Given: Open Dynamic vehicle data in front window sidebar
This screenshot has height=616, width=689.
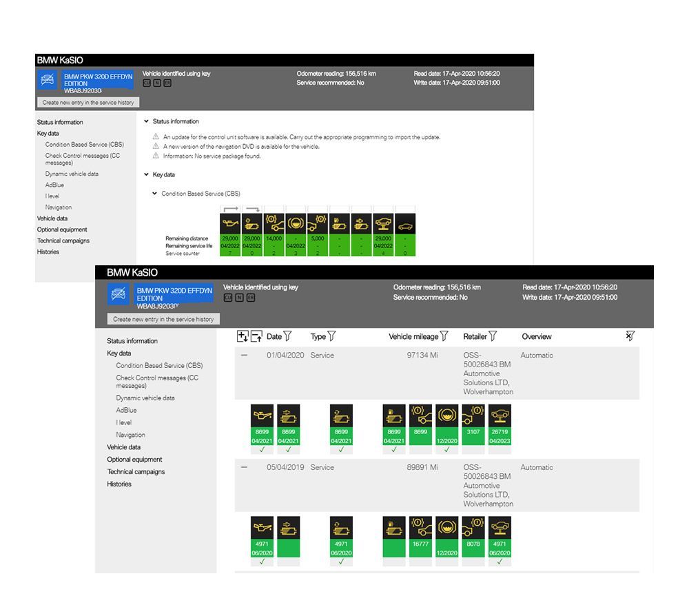Looking at the screenshot, I should [145, 398].
